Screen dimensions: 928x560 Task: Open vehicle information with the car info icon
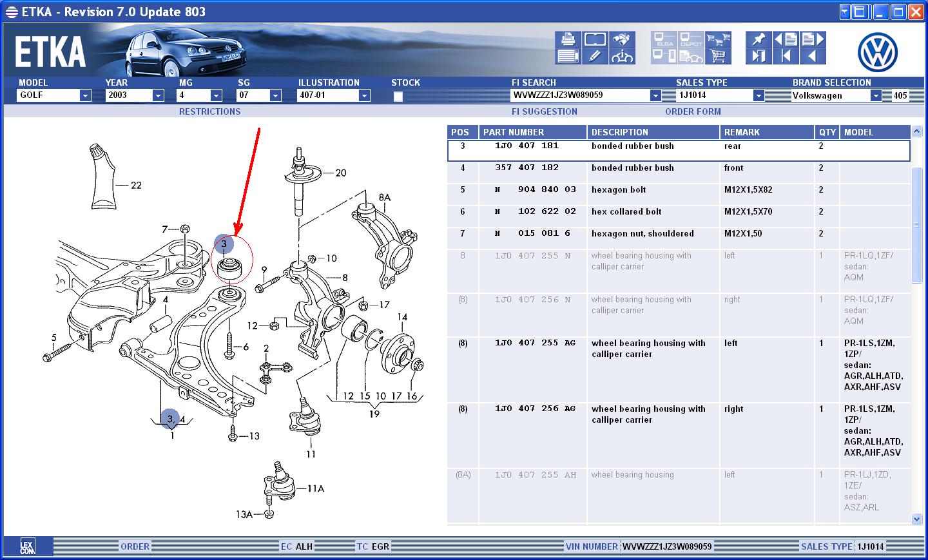tap(622, 56)
